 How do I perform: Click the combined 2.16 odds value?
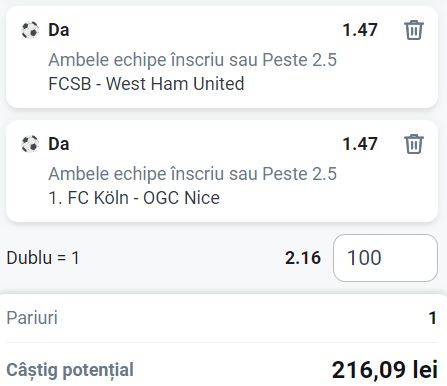tap(303, 258)
